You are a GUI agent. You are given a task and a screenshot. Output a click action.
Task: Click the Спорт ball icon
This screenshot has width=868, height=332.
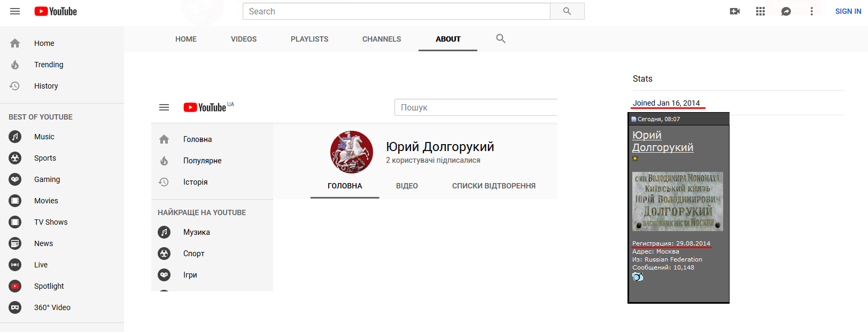click(x=164, y=254)
